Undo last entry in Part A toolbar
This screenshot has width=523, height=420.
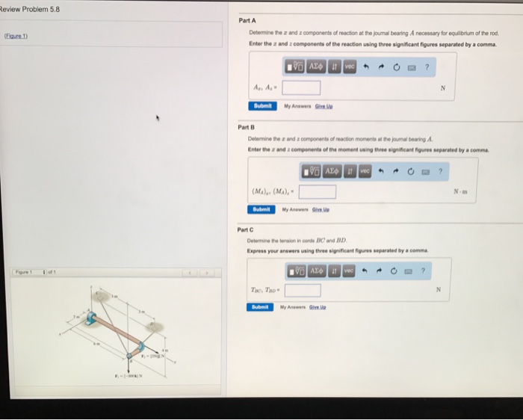366,67
